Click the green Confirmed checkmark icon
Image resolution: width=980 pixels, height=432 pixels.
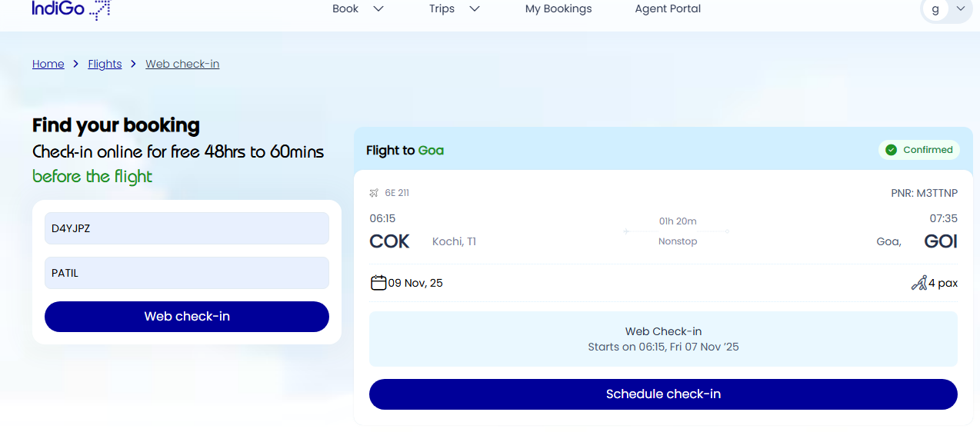click(891, 150)
